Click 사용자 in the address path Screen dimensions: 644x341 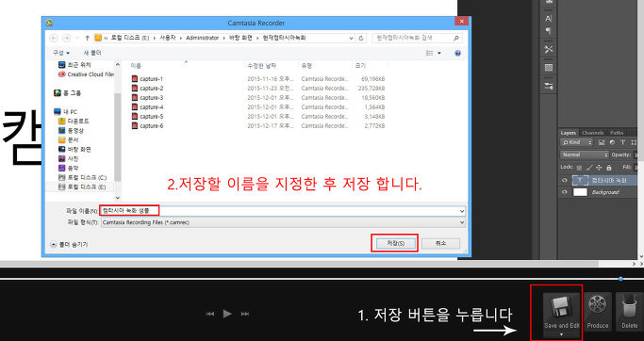[169, 38]
